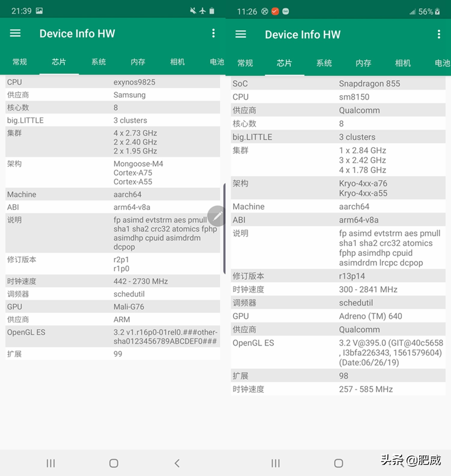Viewport: 451px width, 476px height.
Task: Tap the battery icon in left status bar
Action: 212,11
